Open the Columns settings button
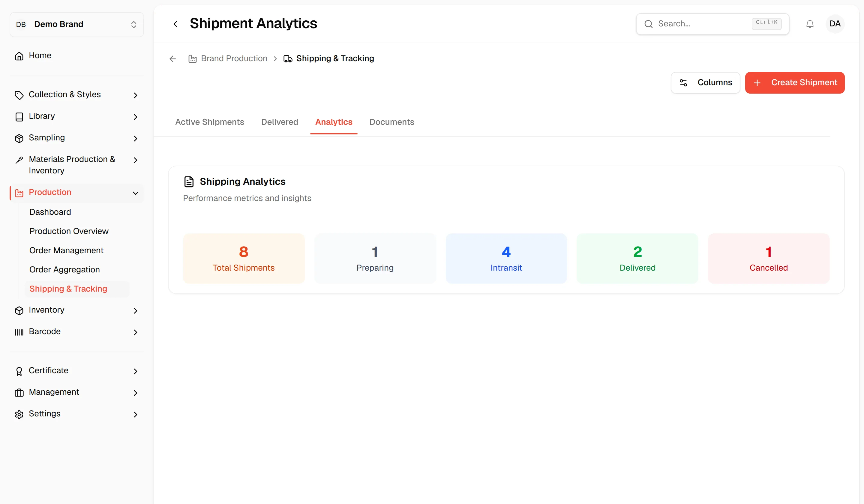864x504 pixels. (x=705, y=82)
